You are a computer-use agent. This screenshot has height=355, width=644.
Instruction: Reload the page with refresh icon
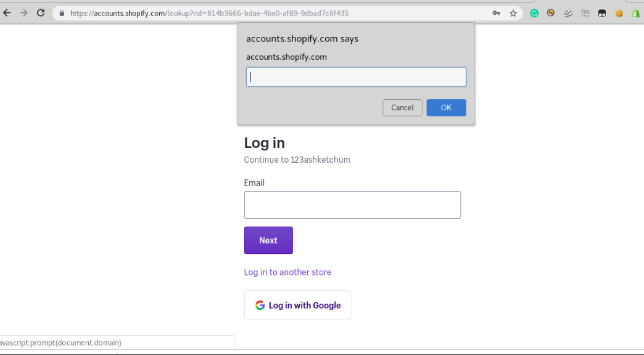[41, 13]
